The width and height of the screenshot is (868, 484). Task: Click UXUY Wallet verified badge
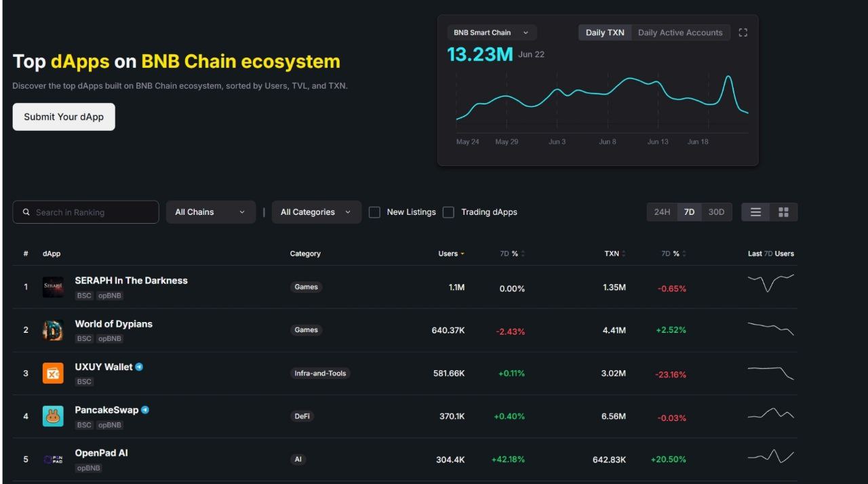pyautogui.click(x=139, y=367)
